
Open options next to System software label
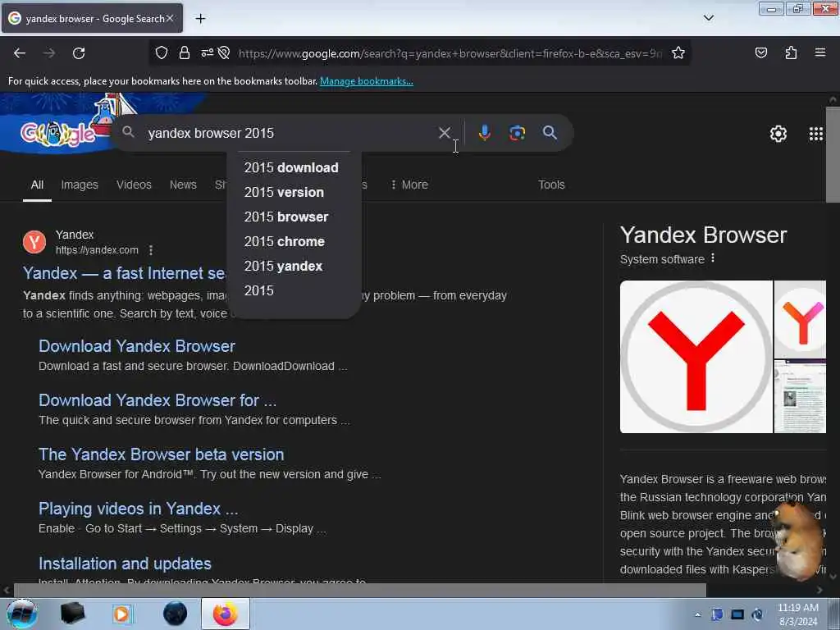[713, 258]
